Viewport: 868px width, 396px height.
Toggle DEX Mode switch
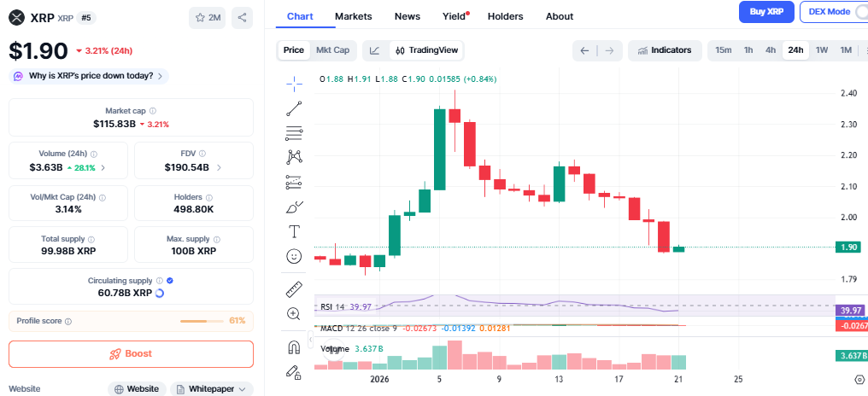(x=859, y=12)
